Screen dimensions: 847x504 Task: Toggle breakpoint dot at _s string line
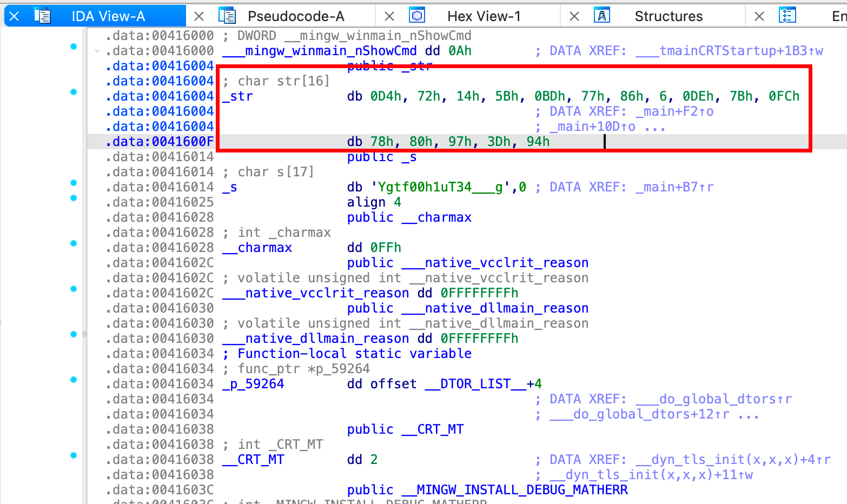click(x=74, y=183)
